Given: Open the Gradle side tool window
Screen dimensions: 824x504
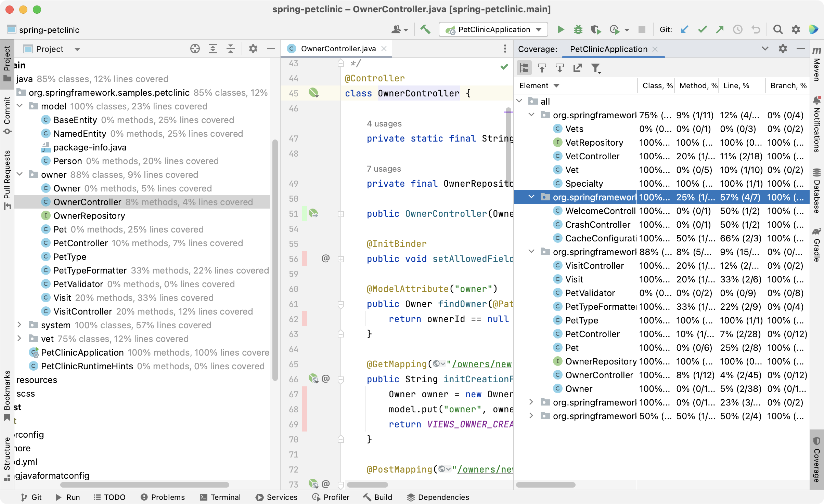Looking at the screenshot, I should (817, 245).
